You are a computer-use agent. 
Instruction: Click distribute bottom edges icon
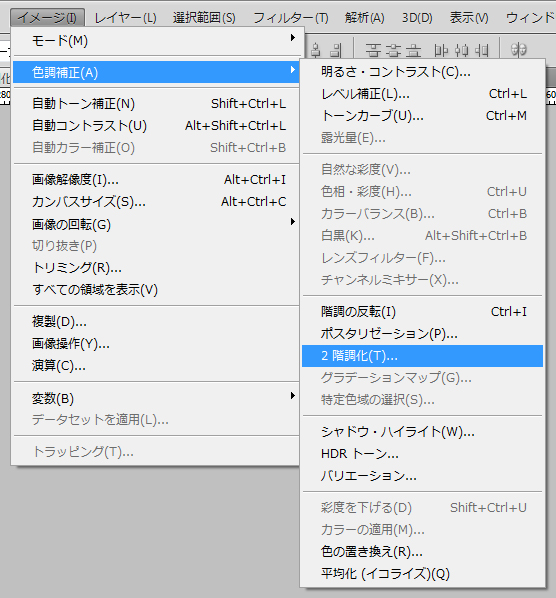pyautogui.click(x=413, y=50)
